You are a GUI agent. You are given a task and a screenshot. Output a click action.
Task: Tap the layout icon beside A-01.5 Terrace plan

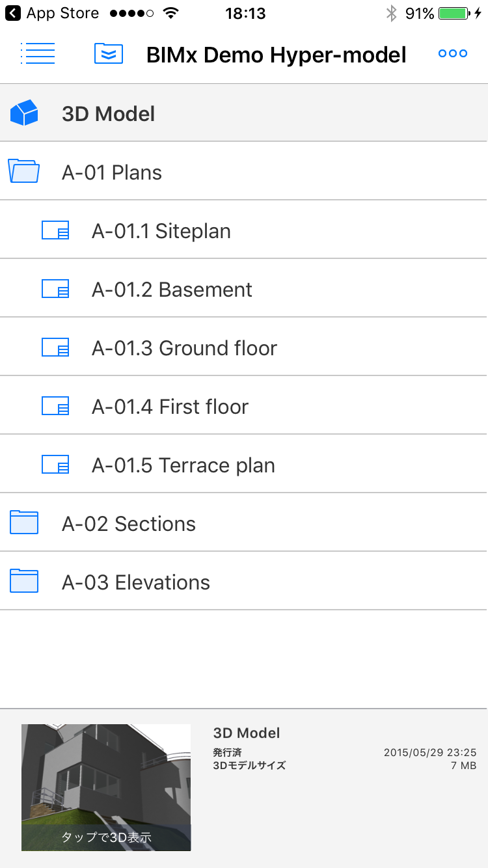pyautogui.click(x=55, y=465)
